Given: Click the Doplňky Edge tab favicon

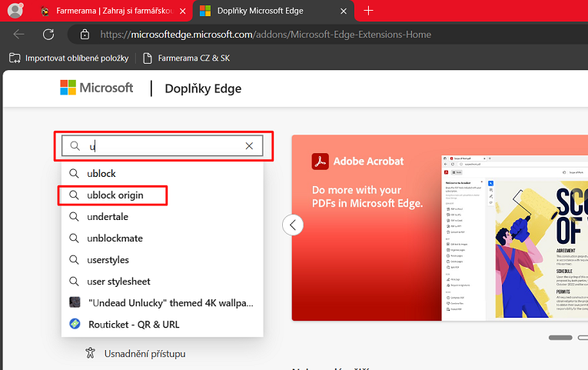Looking at the screenshot, I should (205, 11).
